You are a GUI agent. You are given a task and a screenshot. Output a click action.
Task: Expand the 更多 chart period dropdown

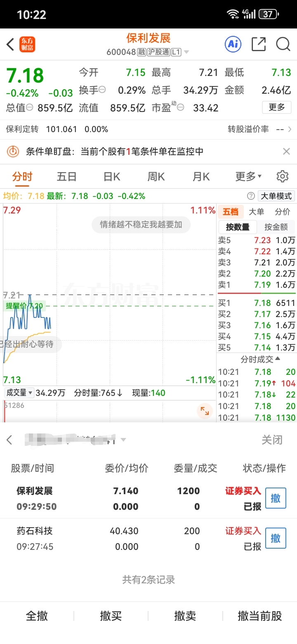[248, 177]
